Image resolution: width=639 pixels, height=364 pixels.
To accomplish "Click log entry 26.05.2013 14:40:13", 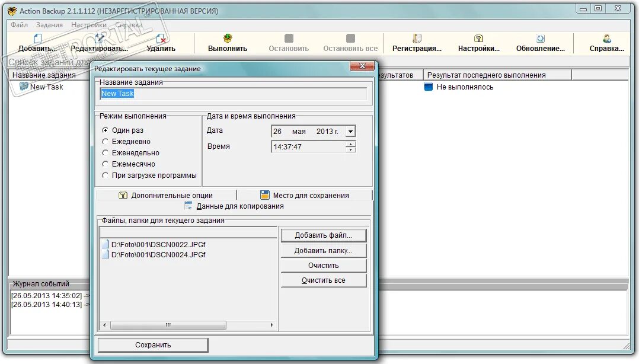I will click(x=50, y=305).
